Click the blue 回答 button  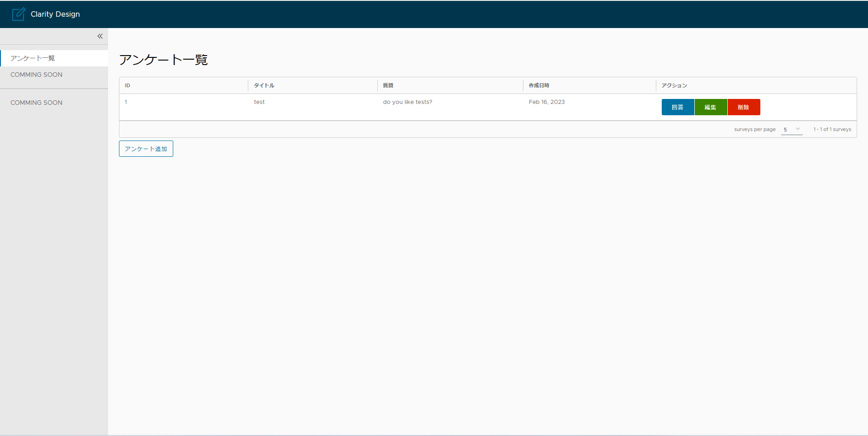point(678,107)
